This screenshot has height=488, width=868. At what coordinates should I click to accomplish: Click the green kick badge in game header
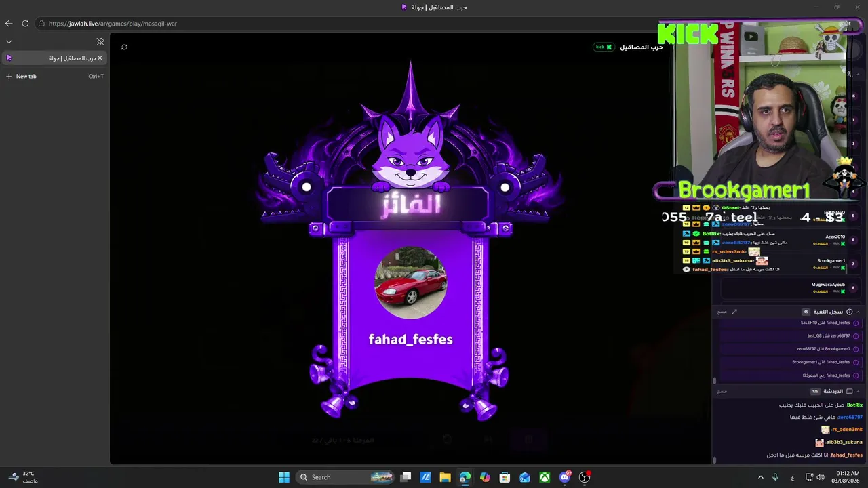pos(604,47)
